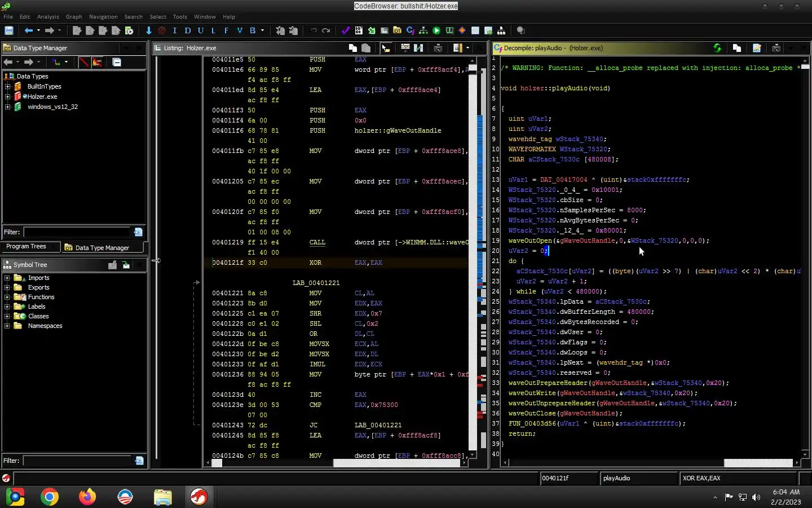Expand the windows_vs12_32 archive node

[7, 107]
